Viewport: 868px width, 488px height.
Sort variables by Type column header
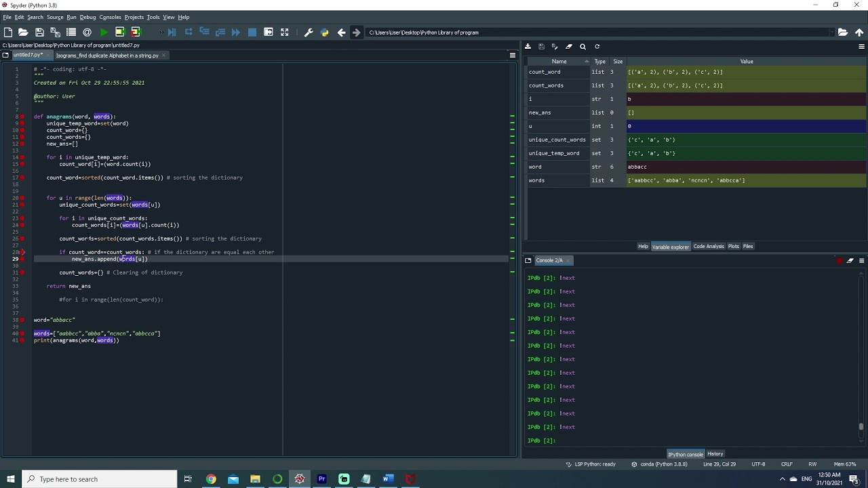(x=599, y=62)
